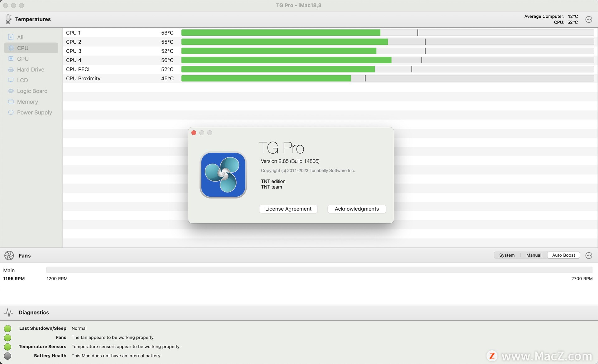The image size is (598, 364).
Task: Click the Fans green status indicator in Diagnostics
Action: [x=7, y=338]
